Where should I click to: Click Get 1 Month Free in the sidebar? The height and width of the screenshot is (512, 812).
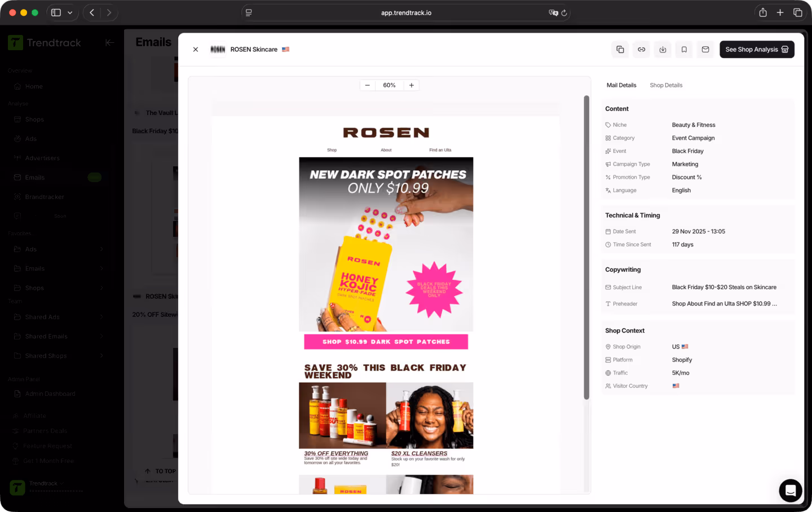[x=48, y=461]
